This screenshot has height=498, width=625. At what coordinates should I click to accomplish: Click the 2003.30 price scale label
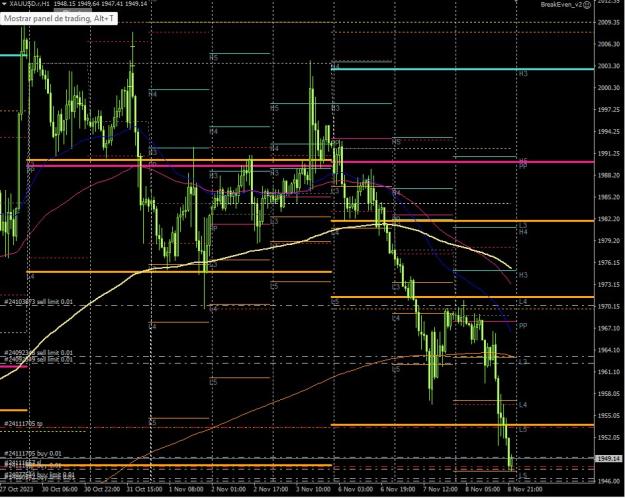click(609, 66)
